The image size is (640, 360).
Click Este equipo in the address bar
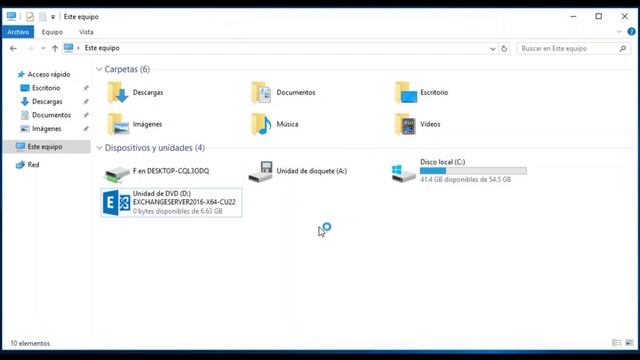pos(102,48)
